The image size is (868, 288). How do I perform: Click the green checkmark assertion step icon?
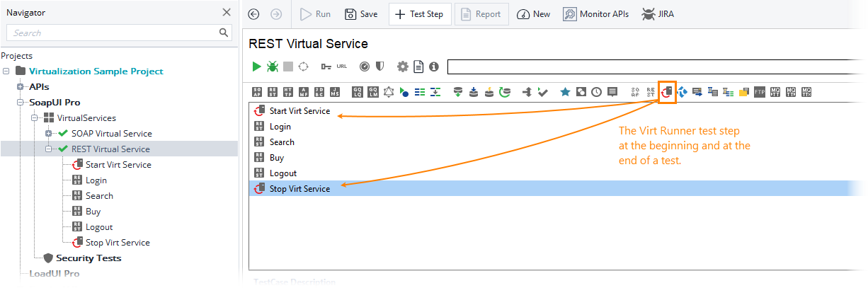coord(542,91)
